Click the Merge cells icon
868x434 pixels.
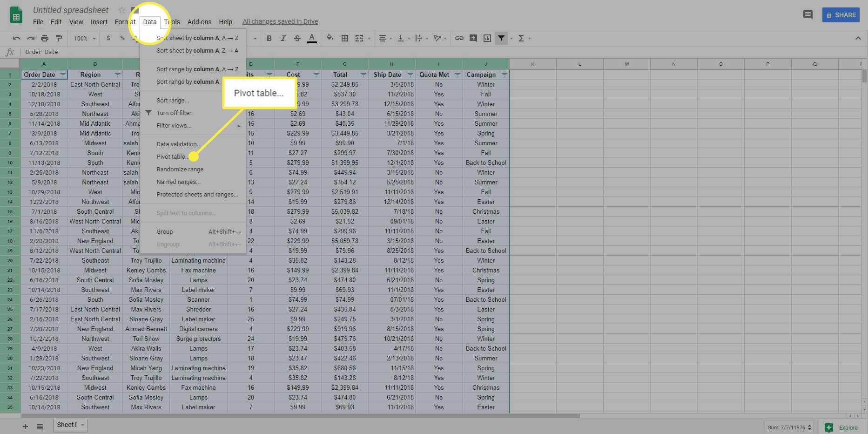[x=359, y=38]
